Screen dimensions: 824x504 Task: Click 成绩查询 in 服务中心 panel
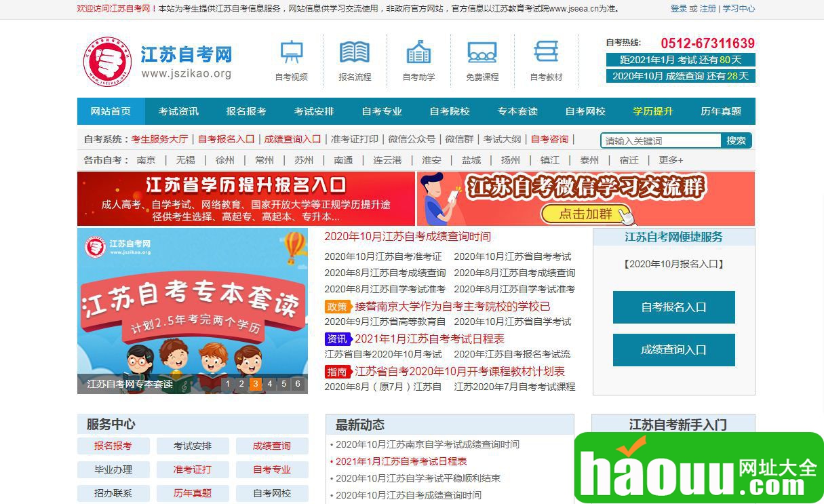pyautogui.click(x=272, y=446)
